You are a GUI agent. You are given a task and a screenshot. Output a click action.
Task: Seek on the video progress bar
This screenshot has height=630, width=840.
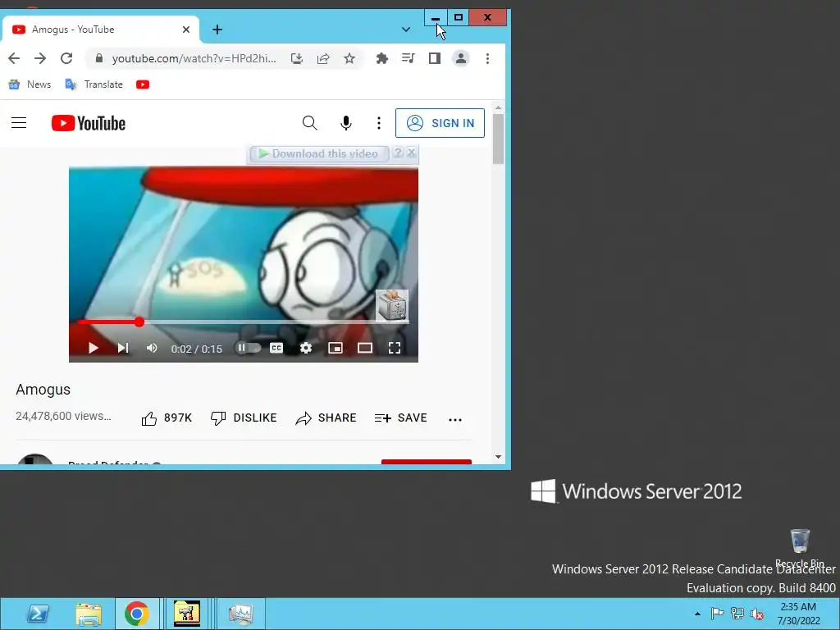click(244, 322)
